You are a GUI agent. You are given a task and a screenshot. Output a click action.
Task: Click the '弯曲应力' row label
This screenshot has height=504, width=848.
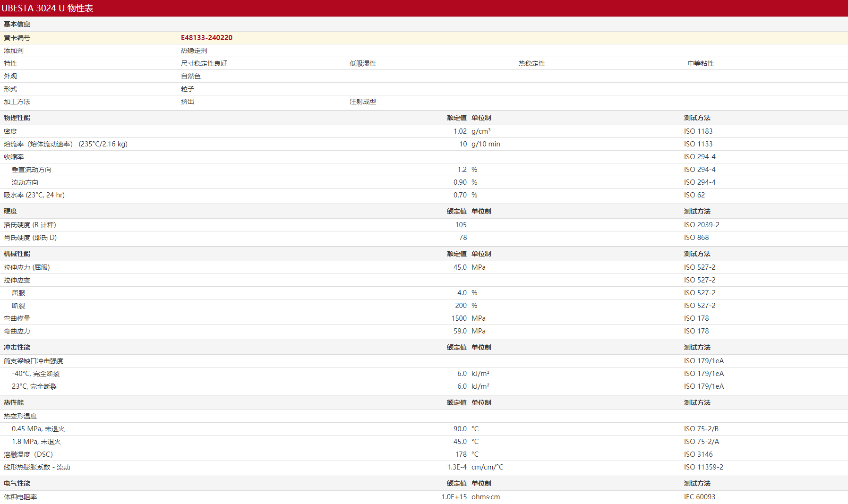(17, 331)
